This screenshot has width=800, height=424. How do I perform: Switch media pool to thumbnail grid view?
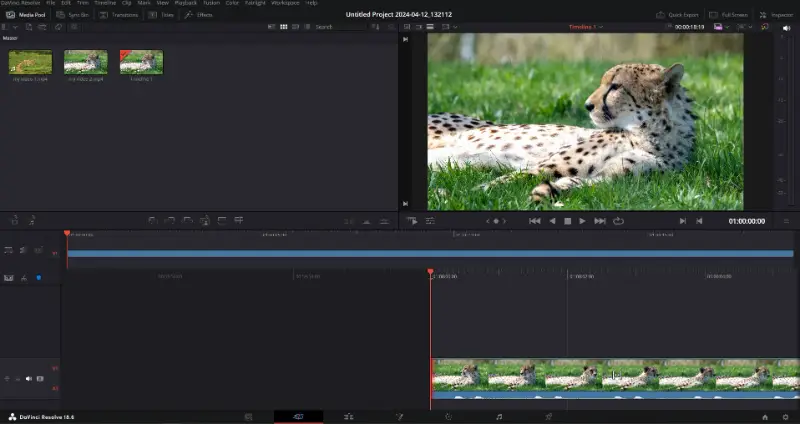click(284, 27)
